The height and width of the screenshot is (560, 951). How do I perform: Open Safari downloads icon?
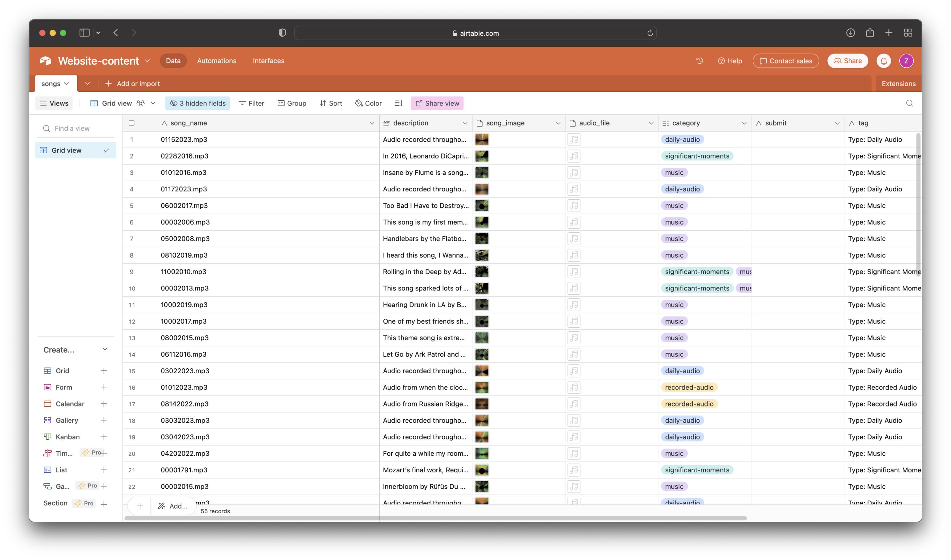(x=851, y=33)
